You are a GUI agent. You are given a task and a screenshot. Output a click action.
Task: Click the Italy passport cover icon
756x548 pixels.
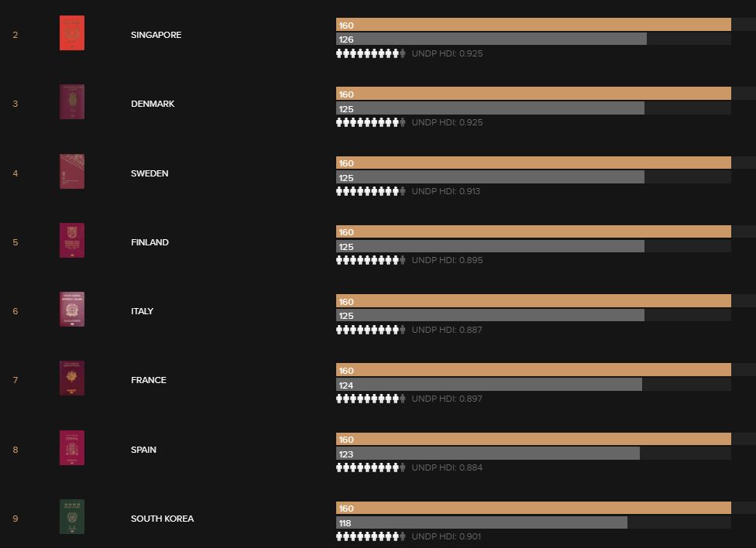72,310
